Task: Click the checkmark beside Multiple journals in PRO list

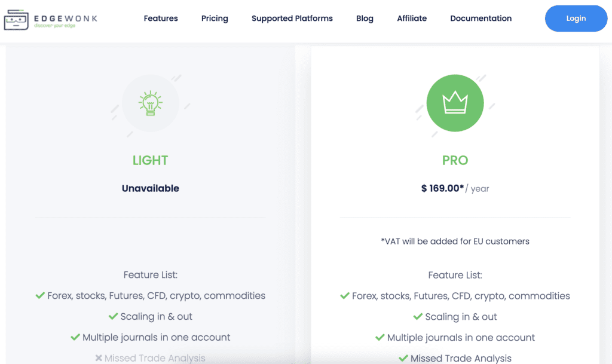Action: [x=380, y=337]
